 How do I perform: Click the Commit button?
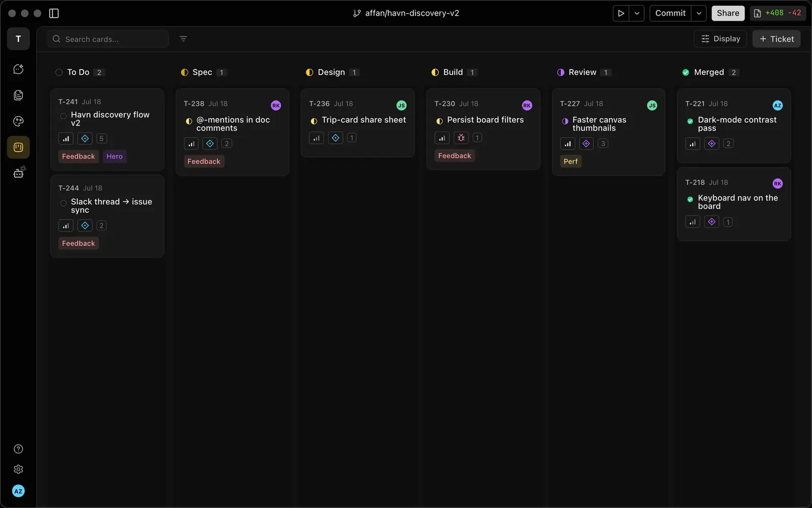point(670,13)
